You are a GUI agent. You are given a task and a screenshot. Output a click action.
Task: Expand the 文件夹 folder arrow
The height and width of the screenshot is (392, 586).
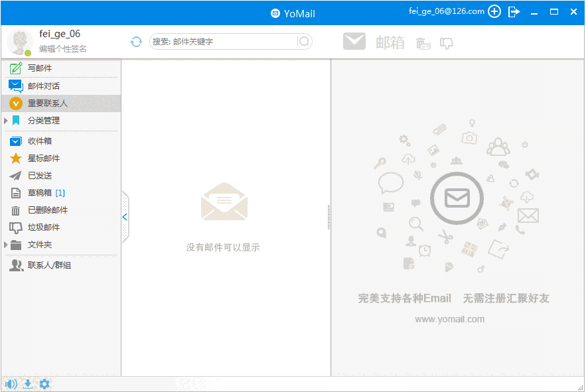pos(6,245)
